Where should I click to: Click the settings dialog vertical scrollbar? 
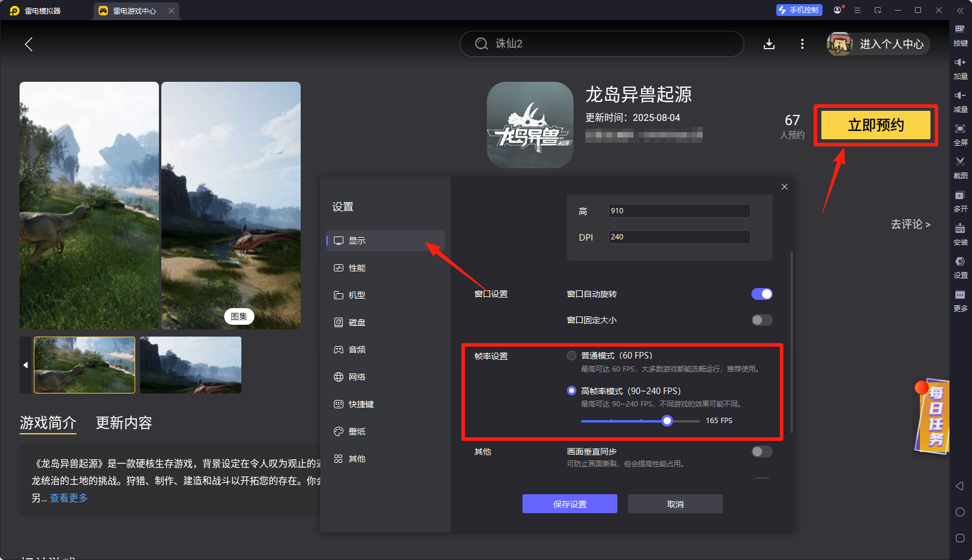[792, 342]
